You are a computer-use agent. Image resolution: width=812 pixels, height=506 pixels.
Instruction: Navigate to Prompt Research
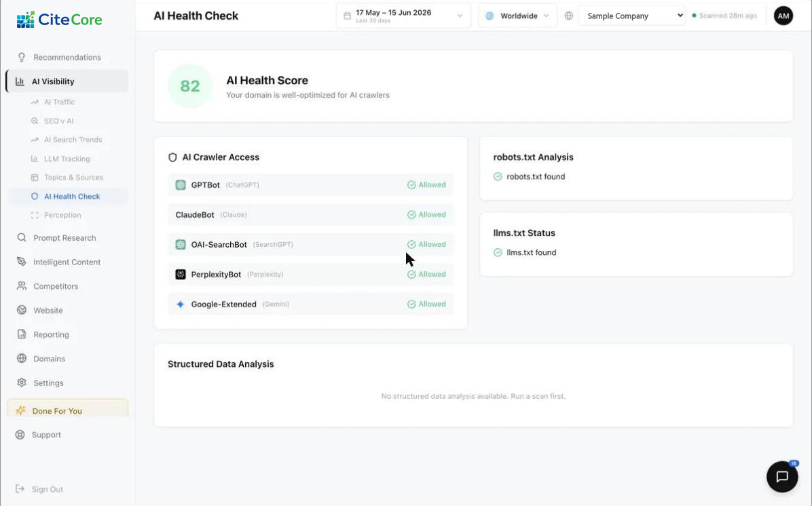[64, 238]
